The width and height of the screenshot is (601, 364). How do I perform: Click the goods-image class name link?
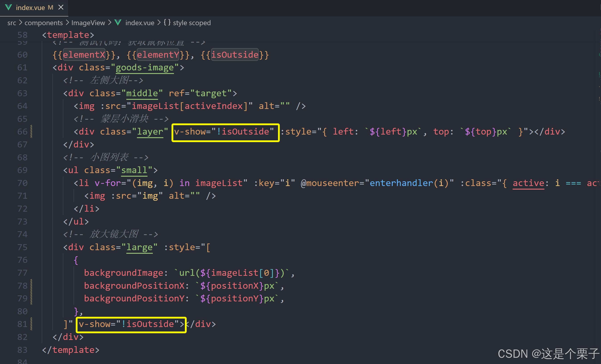[x=145, y=67]
